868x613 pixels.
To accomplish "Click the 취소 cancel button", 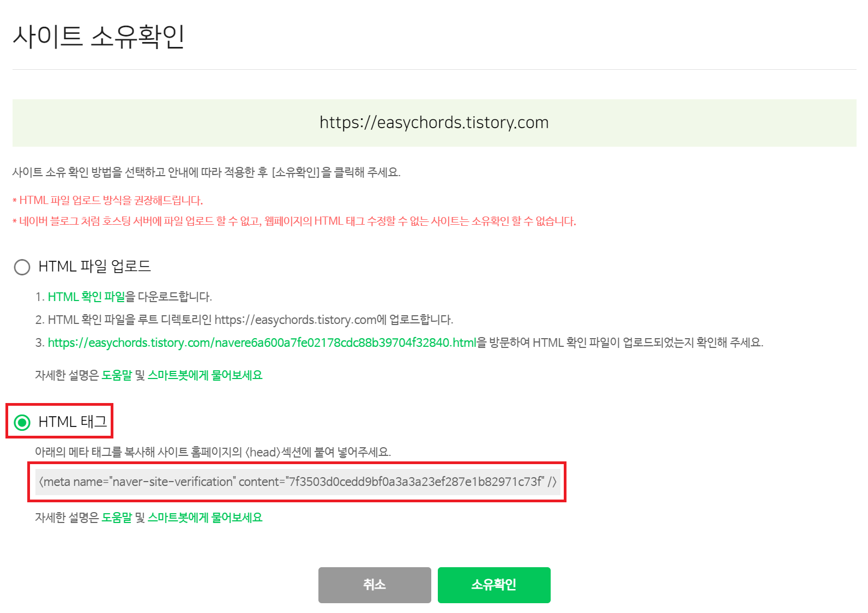I will [x=375, y=585].
